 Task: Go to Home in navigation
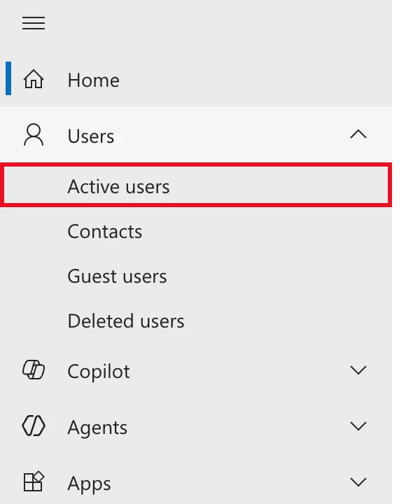click(x=196, y=79)
